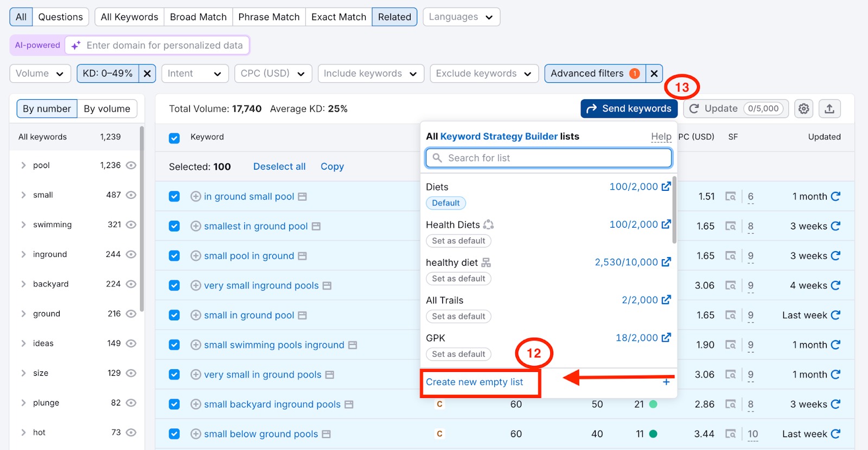
Task: Click the plus icon for new list
Action: (x=666, y=382)
